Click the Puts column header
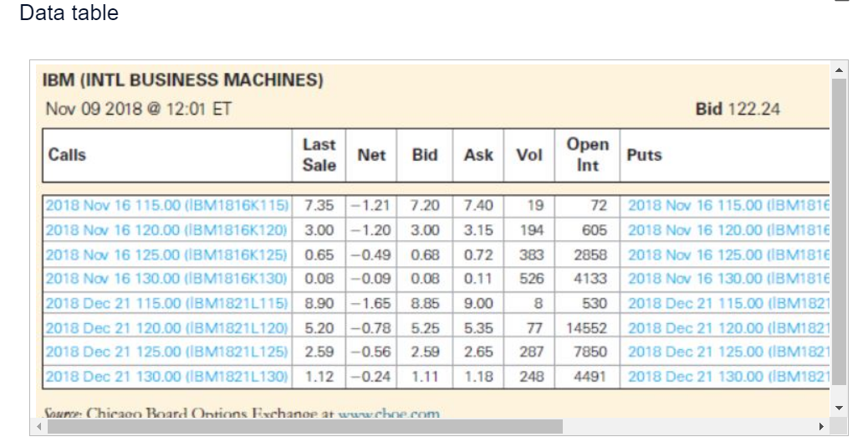Viewport: 868px width, 442px height. click(644, 155)
